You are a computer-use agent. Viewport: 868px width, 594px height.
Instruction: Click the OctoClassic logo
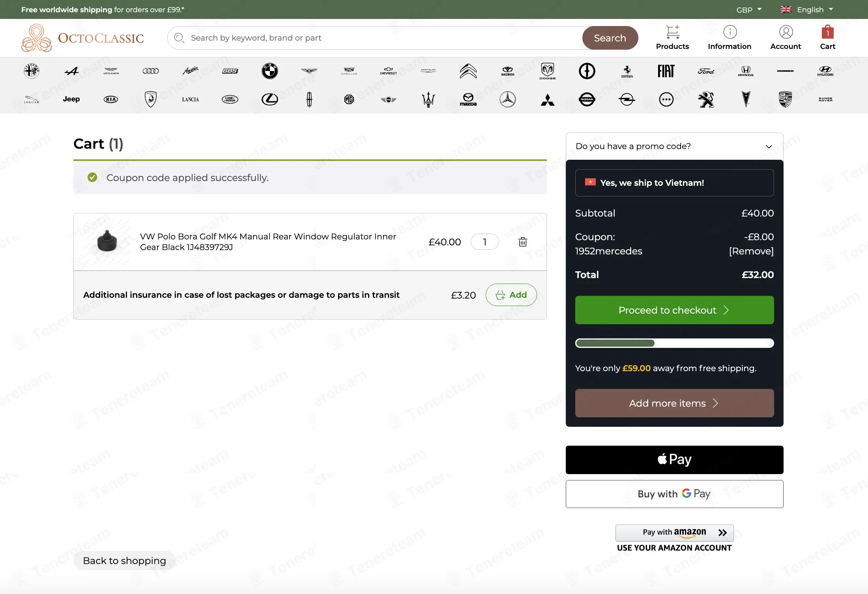click(x=82, y=38)
